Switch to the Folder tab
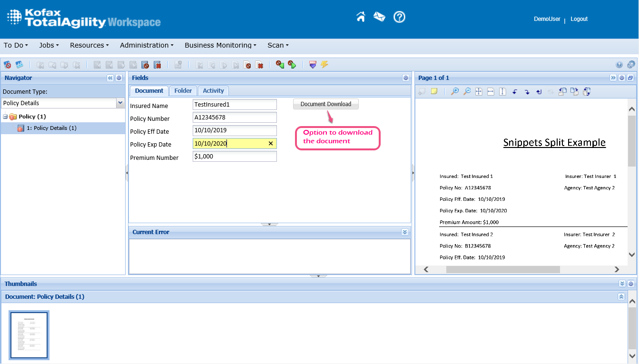The height and width of the screenshot is (364, 639). pyautogui.click(x=183, y=91)
